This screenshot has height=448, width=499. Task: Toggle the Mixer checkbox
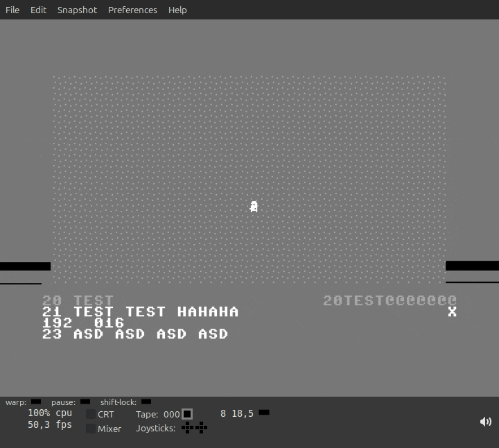pos(91,429)
